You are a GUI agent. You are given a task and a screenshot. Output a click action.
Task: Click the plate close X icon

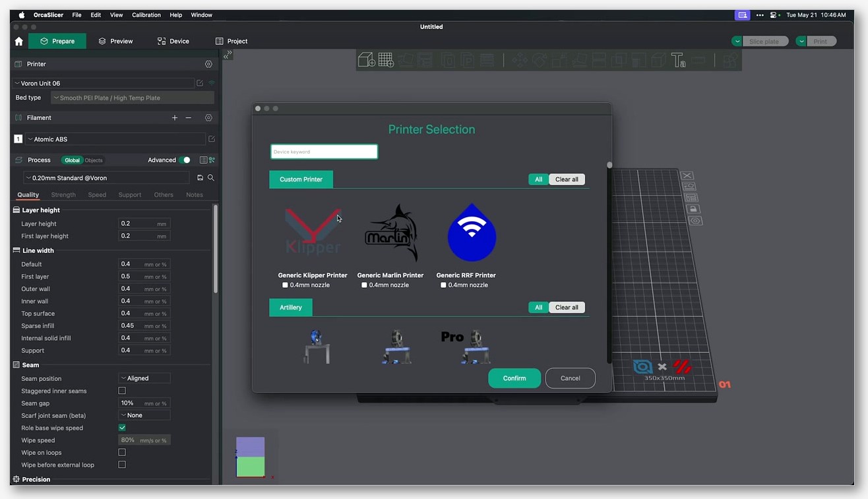tap(687, 176)
